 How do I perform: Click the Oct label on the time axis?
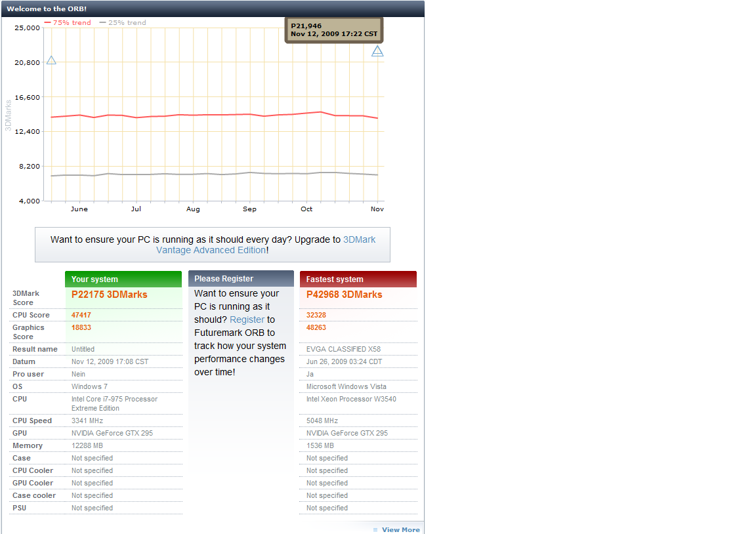[306, 209]
